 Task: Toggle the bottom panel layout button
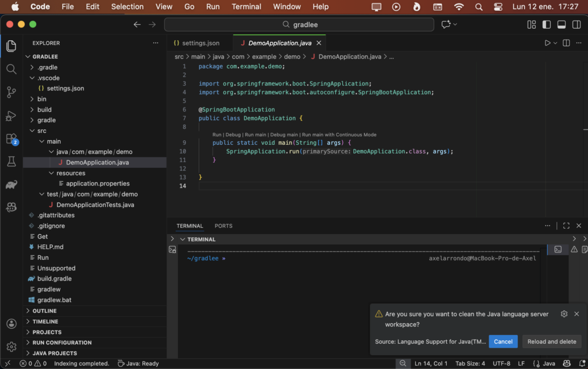562,25
